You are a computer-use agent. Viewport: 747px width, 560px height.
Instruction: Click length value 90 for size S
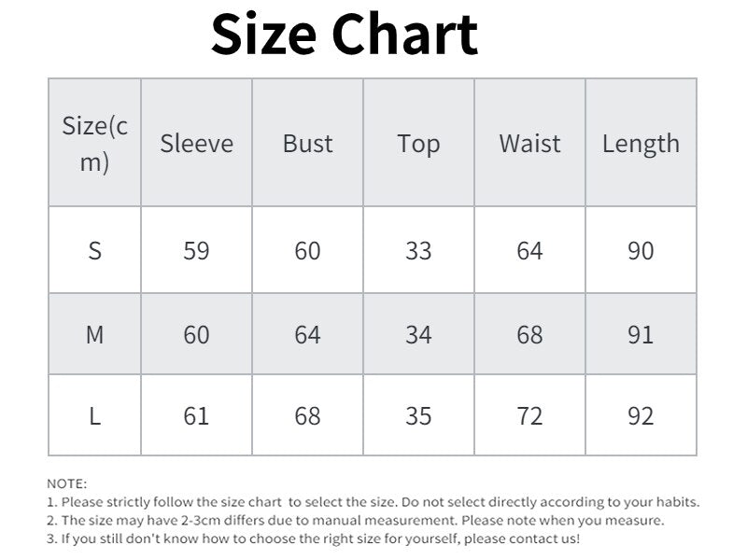point(641,251)
